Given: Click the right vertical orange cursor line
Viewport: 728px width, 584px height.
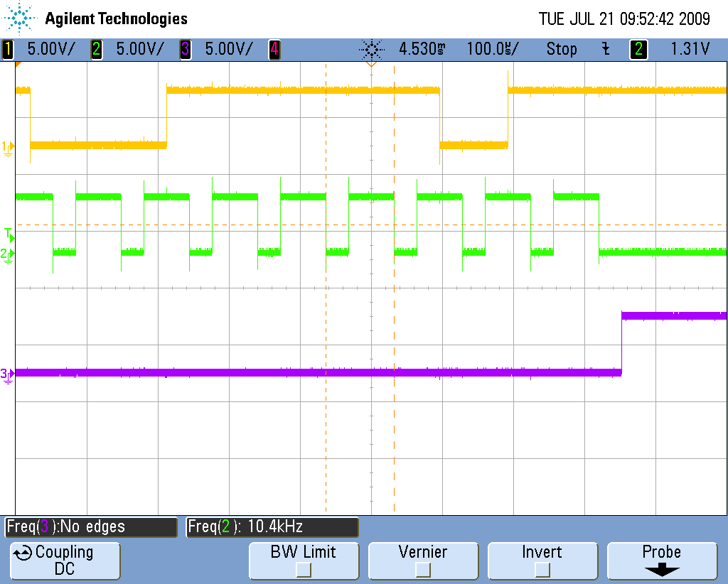Looking at the screenshot, I should pyautogui.click(x=394, y=288).
